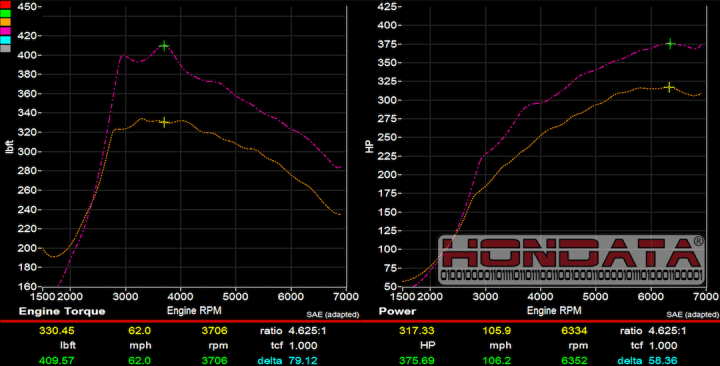
Task: Click the cyan run color swatch
Action: click(x=5, y=39)
